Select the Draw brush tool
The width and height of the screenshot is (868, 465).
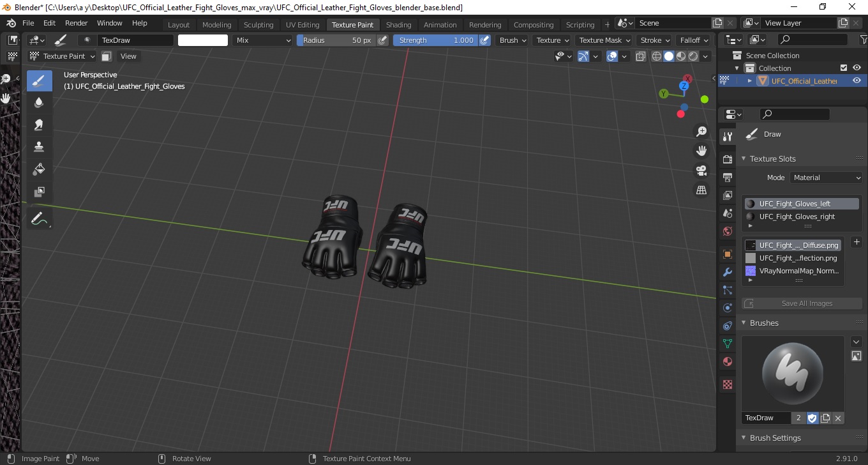(x=39, y=80)
